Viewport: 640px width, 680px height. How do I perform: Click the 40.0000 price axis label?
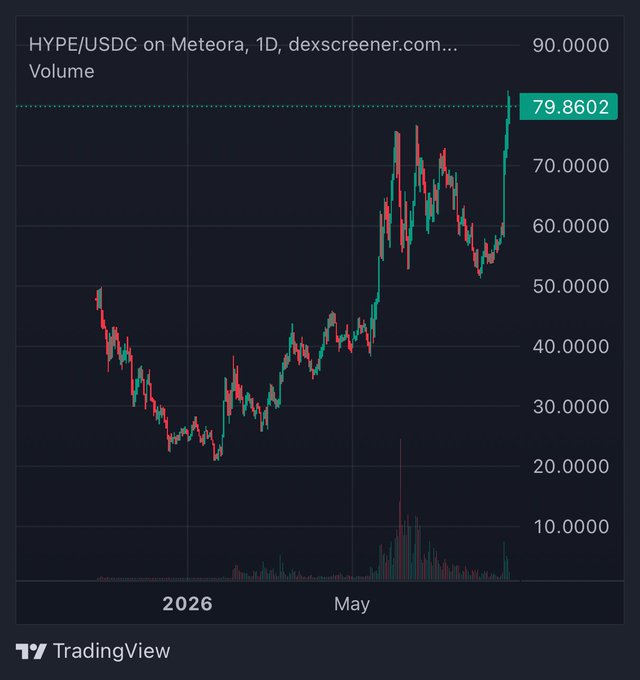(x=571, y=347)
